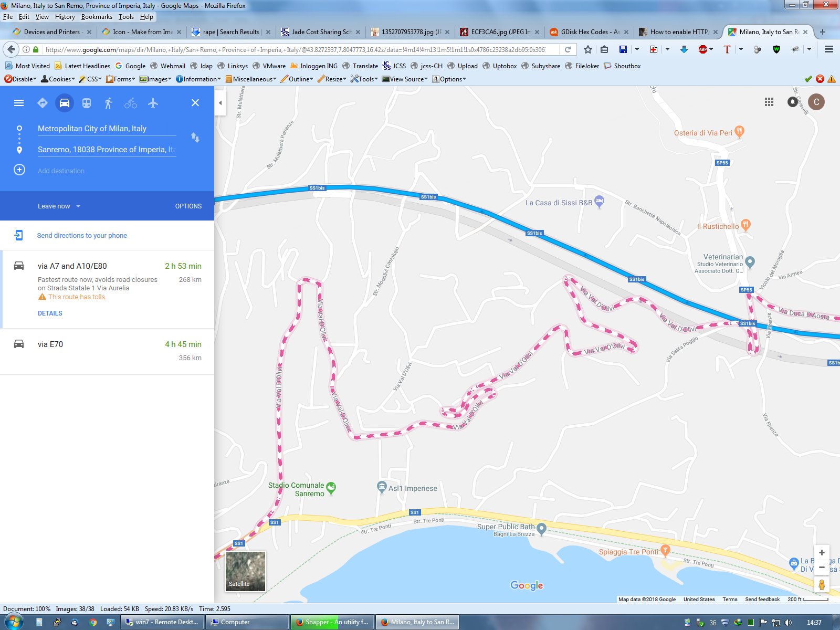Image resolution: width=840 pixels, height=630 pixels.
Task: Reverse starting point and destination
Action: [x=195, y=138]
